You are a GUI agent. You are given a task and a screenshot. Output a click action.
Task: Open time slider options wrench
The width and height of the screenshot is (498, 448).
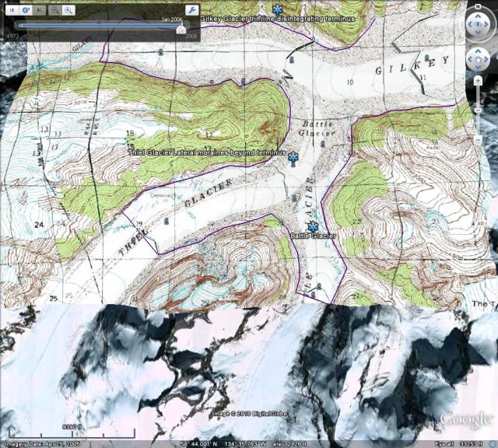click(192, 11)
